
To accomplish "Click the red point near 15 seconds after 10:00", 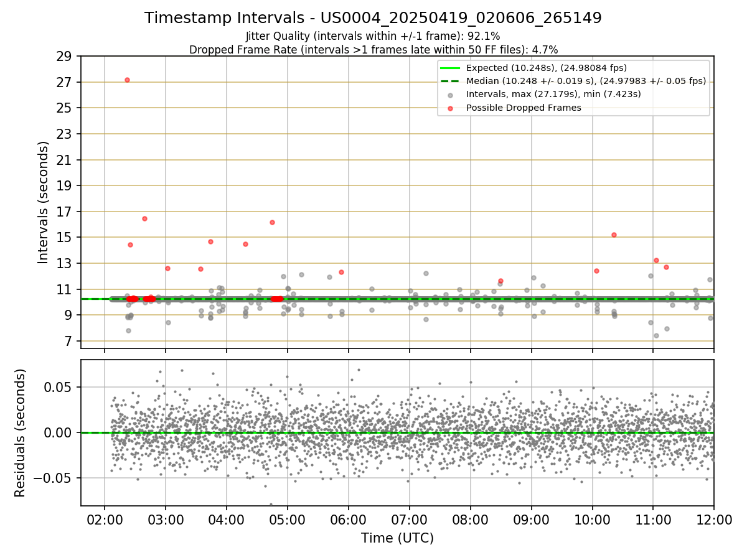I will click(x=614, y=235).
